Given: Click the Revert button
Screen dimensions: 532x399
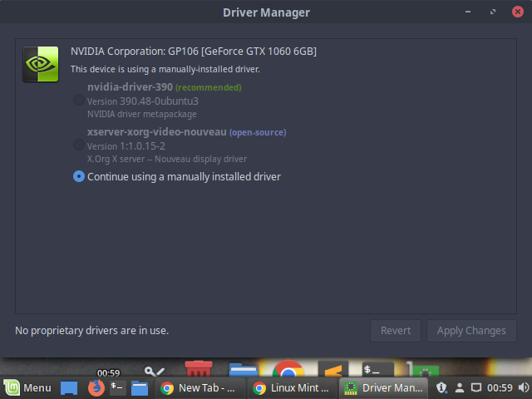Looking at the screenshot, I should 396,331.
